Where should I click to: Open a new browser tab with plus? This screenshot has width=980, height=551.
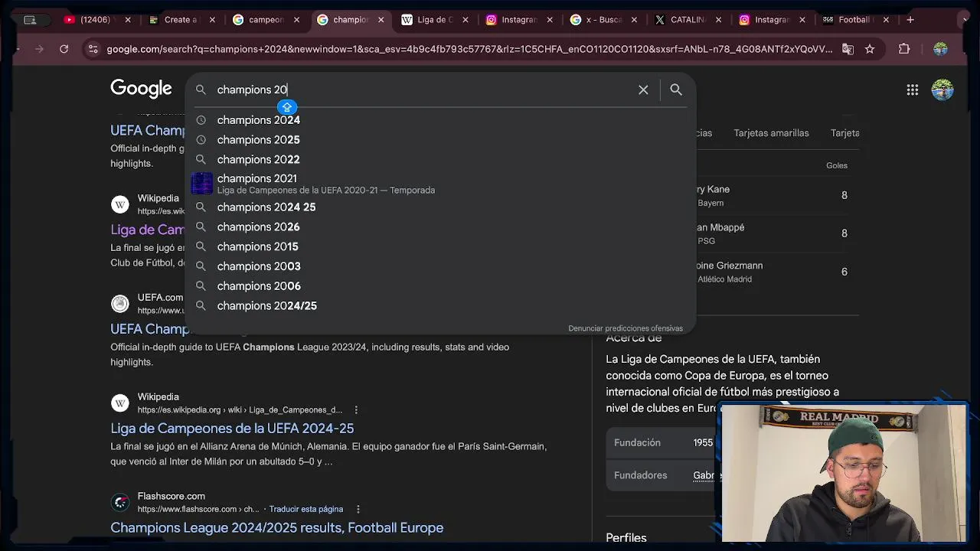910,20
